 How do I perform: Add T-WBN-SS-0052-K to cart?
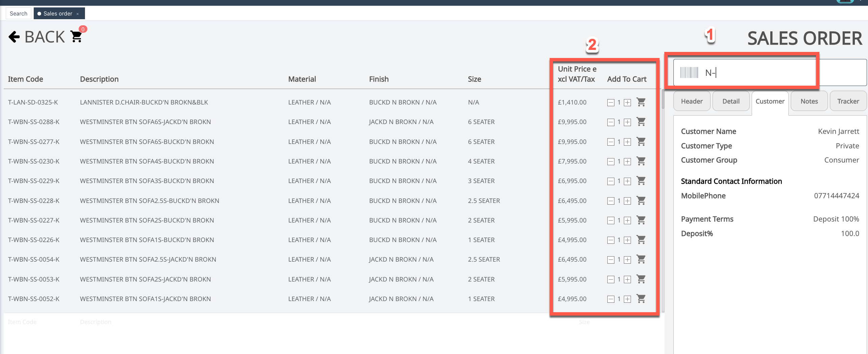coord(641,299)
